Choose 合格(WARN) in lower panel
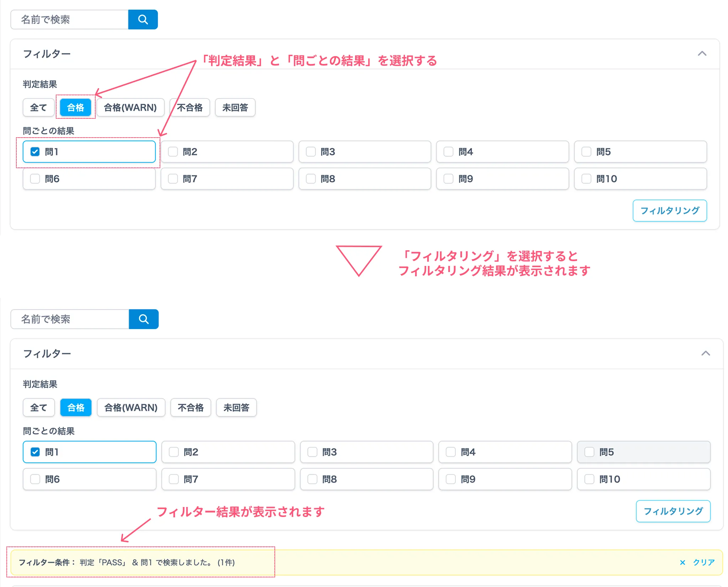The image size is (728, 587). tap(131, 407)
